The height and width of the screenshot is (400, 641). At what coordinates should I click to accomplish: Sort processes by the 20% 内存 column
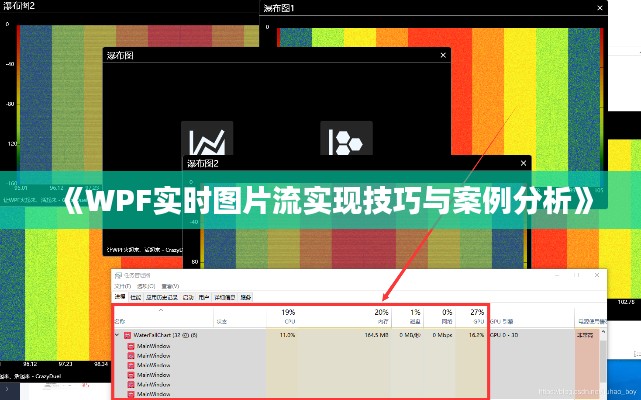pyautogui.click(x=381, y=317)
